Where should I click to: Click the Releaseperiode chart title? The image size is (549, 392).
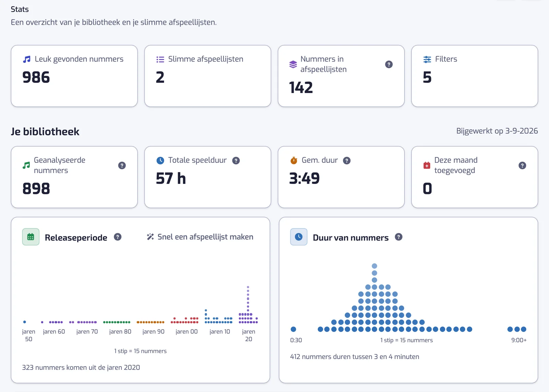[x=76, y=238]
